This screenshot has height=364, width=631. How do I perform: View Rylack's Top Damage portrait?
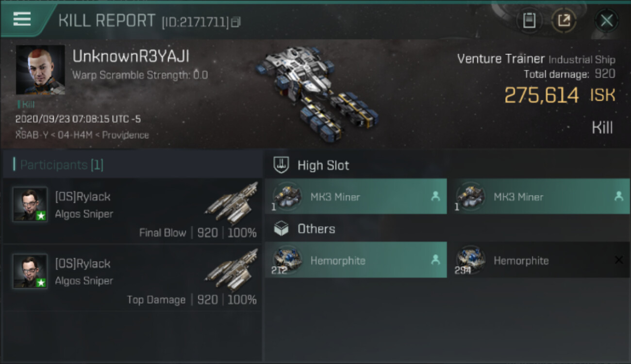point(30,271)
